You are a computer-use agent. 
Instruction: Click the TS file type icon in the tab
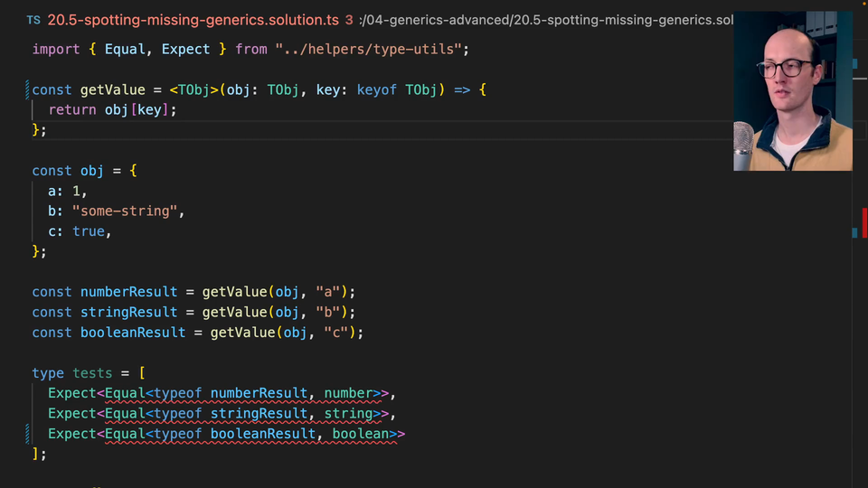[x=33, y=19]
